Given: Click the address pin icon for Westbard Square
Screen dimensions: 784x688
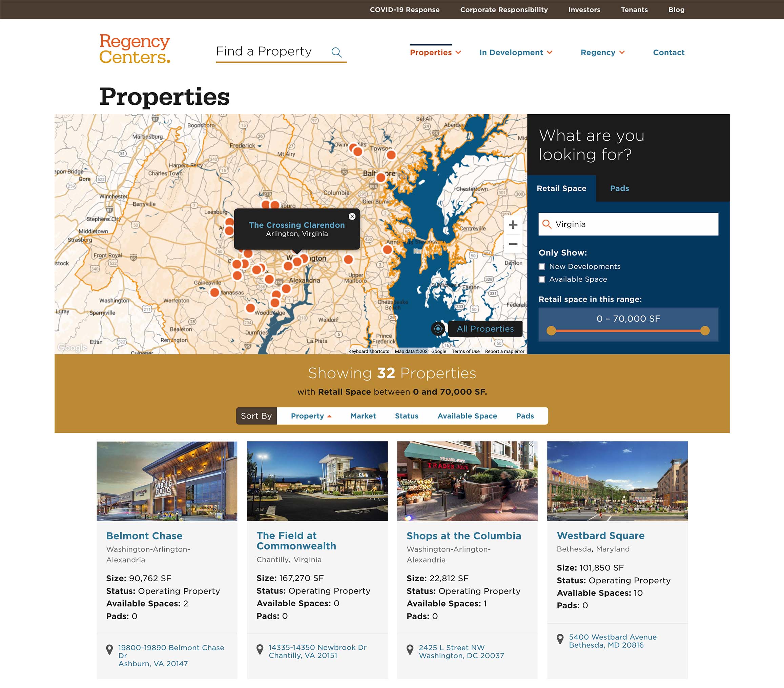Looking at the screenshot, I should pyautogui.click(x=560, y=641).
